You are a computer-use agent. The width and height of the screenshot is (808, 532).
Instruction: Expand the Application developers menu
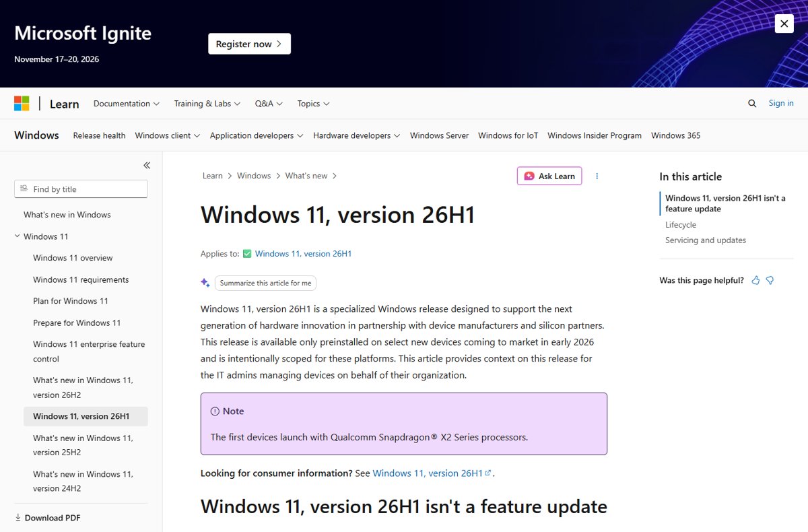257,135
